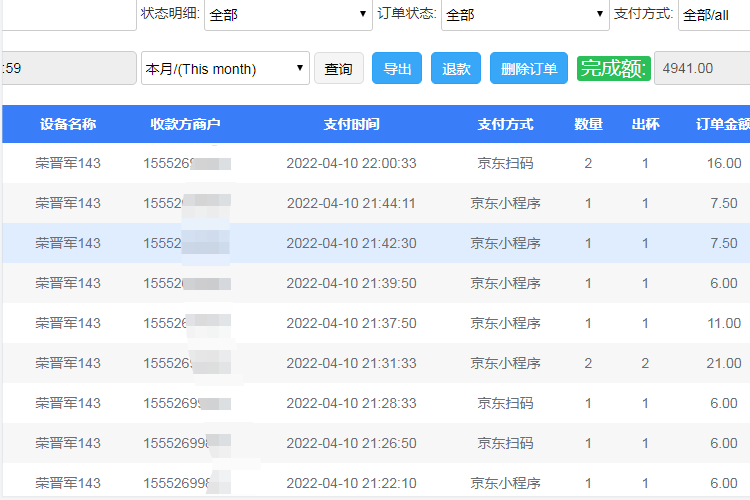
Task: Select the order row paid at 22:00:33
Action: 351,163
